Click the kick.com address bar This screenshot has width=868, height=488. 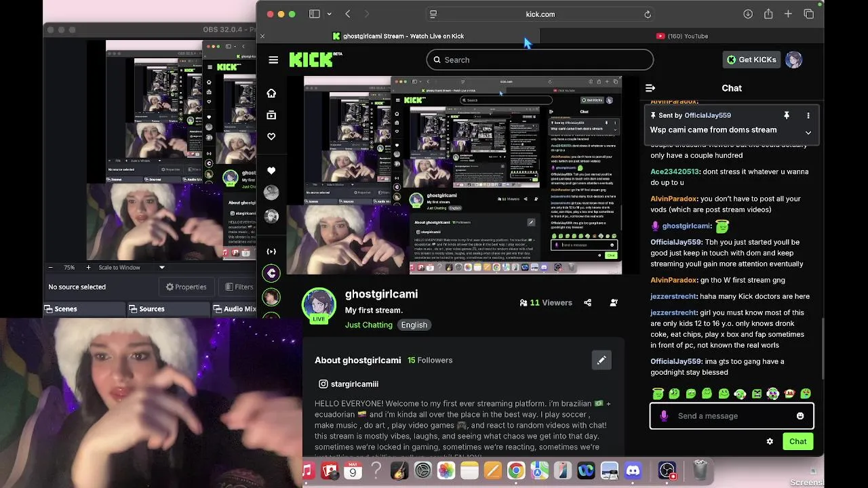[x=540, y=14]
